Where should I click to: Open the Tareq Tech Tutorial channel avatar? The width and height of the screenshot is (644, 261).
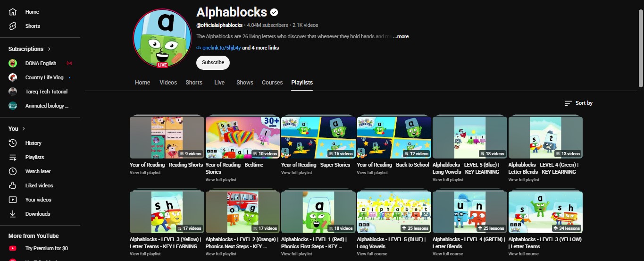pyautogui.click(x=13, y=92)
